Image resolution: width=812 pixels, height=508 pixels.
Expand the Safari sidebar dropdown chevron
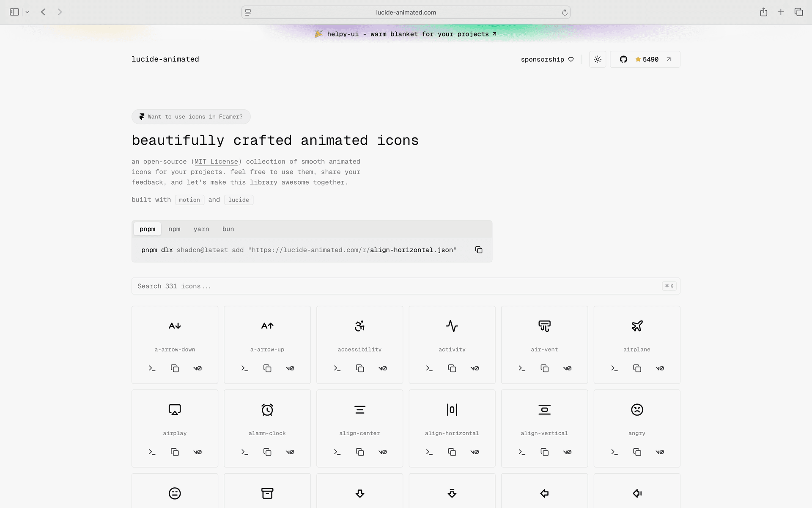click(x=27, y=12)
